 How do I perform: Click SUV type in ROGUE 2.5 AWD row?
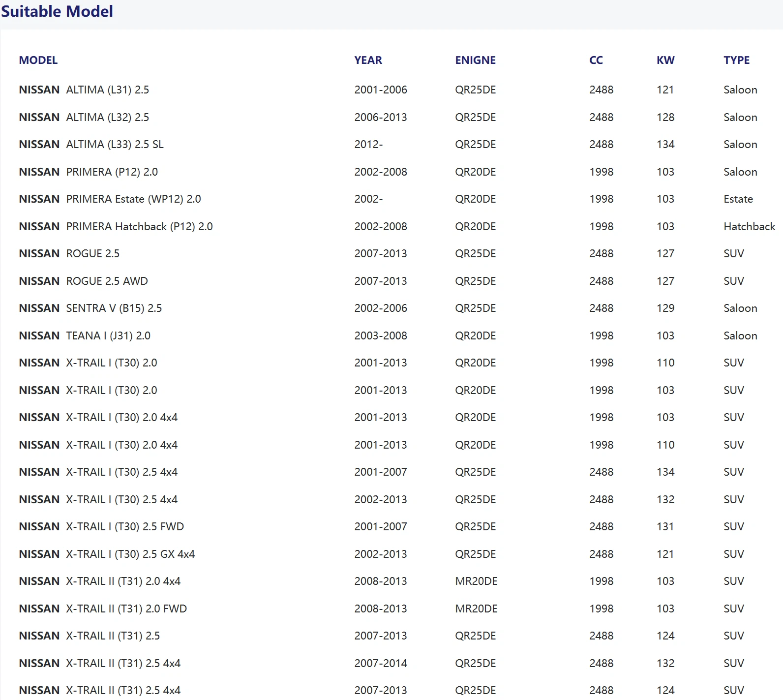[x=734, y=281]
